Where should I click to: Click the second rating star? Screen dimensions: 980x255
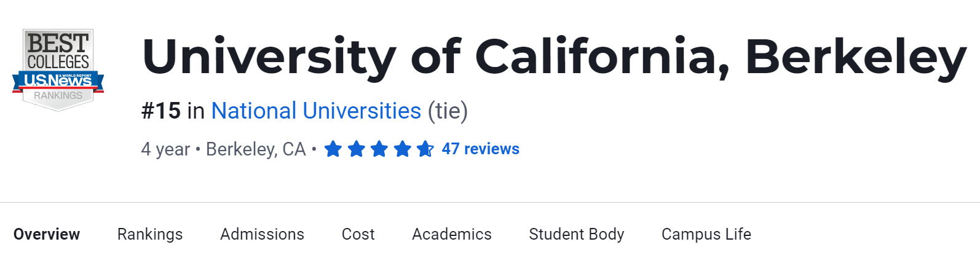pyautogui.click(x=356, y=149)
